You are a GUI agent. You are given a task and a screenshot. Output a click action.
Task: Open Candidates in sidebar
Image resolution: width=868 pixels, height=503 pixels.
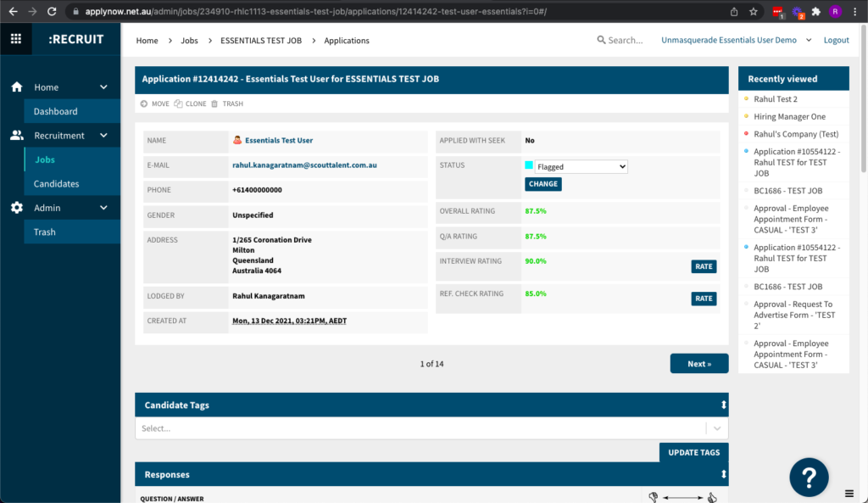pyautogui.click(x=72, y=183)
